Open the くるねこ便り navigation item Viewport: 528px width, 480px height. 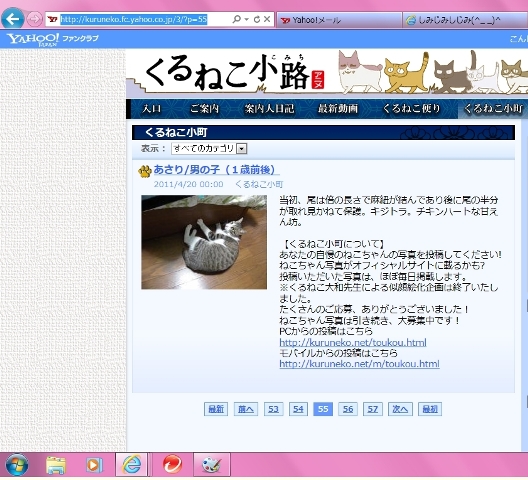(411, 109)
